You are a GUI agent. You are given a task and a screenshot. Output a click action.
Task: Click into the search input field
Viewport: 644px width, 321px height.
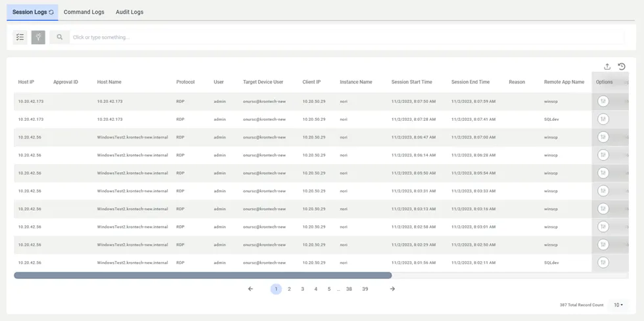click(x=347, y=37)
